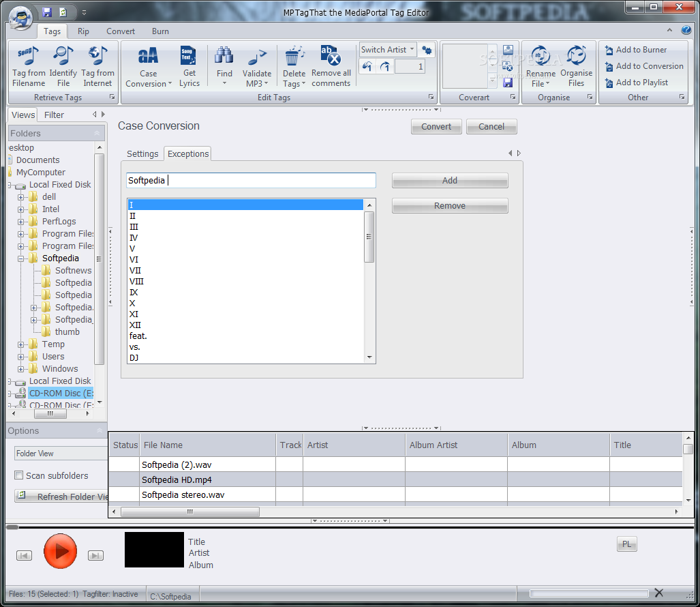
Task: Collapse the Softpedia folder node
Action: pos(20,258)
